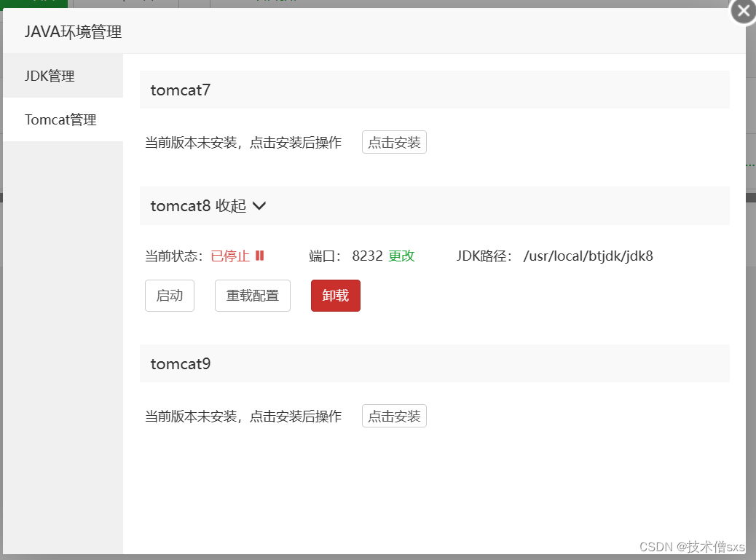Viewport: 756px width, 560px height.
Task: Click the red stopped pause icon
Action: (x=260, y=256)
